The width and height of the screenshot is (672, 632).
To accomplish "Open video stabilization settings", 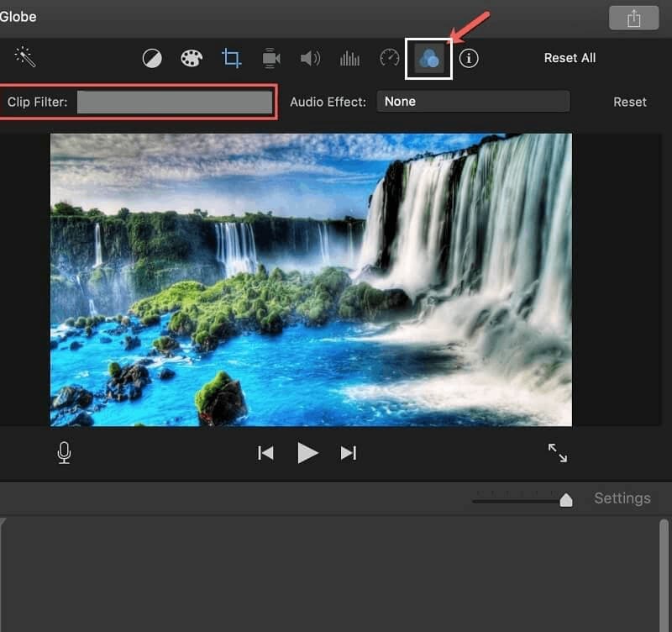I will [x=270, y=58].
